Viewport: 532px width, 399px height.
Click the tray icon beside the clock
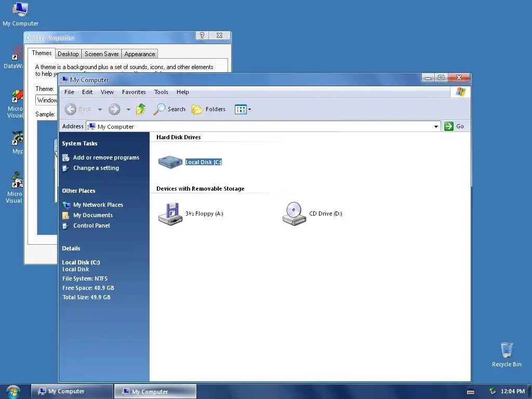coord(493,391)
